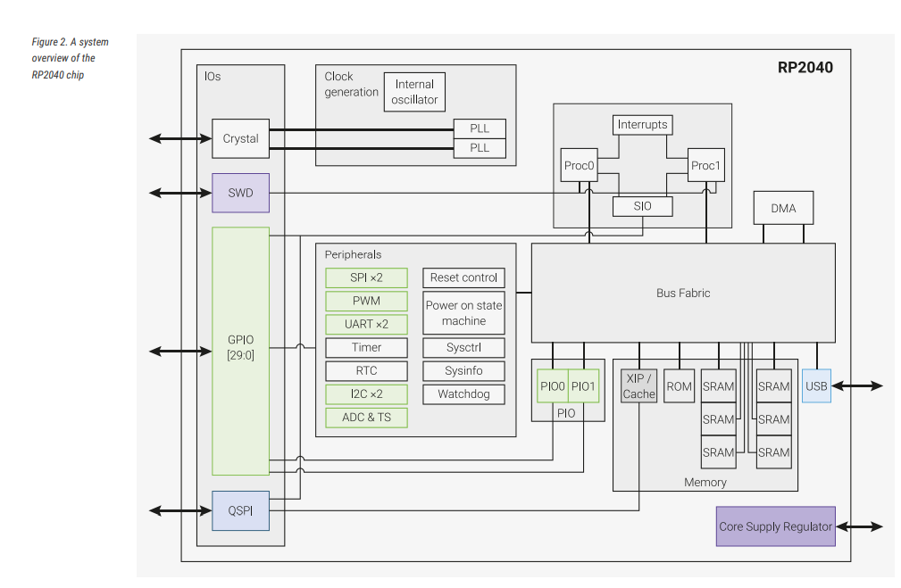Image resolution: width=901 pixels, height=588 pixels.
Task: Enable the Watchdog peripheral block
Action: (x=463, y=394)
